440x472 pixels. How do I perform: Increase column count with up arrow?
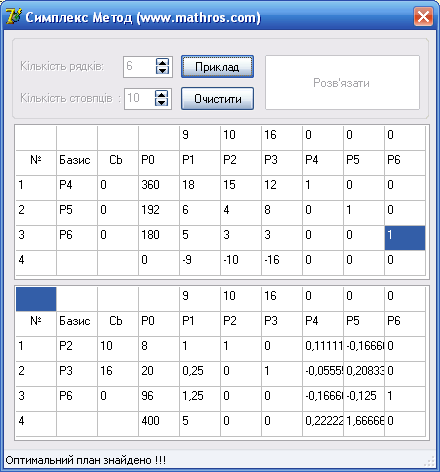point(162,94)
